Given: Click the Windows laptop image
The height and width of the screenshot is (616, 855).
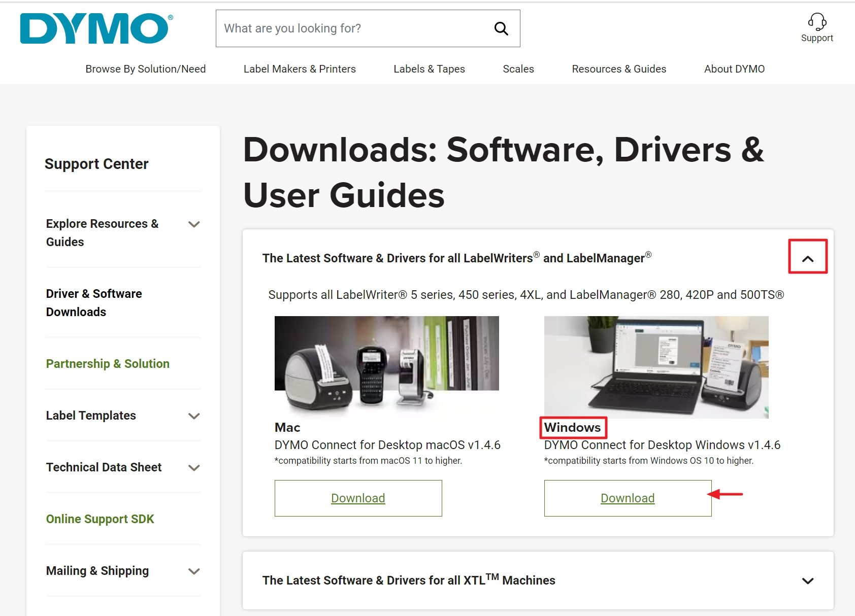Looking at the screenshot, I should 656,367.
